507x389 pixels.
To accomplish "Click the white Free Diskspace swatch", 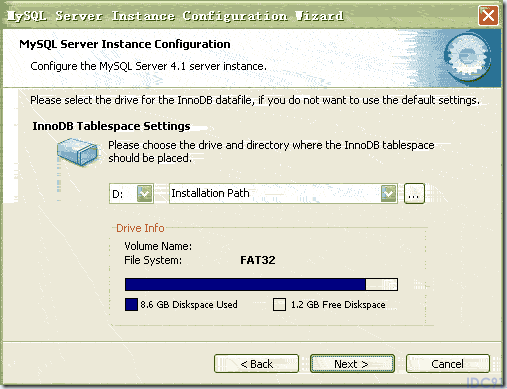I will coord(279,304).
